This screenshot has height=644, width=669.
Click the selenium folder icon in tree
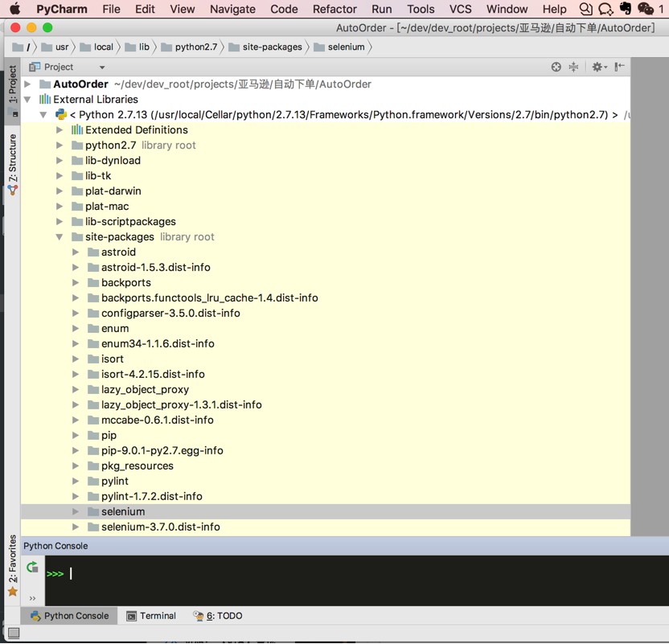(93, 511)
